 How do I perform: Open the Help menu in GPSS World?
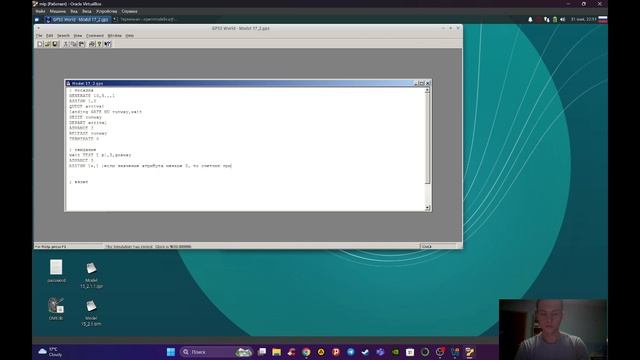(x=129, y=36)
